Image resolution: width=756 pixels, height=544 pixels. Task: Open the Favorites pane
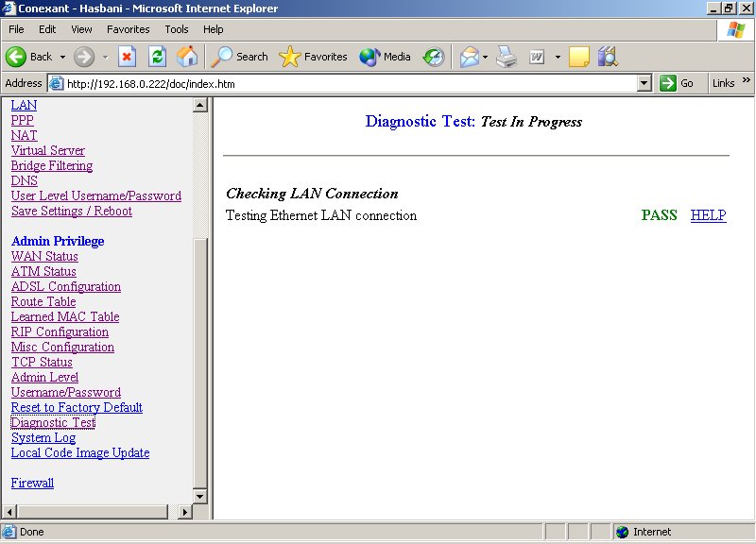314,57
